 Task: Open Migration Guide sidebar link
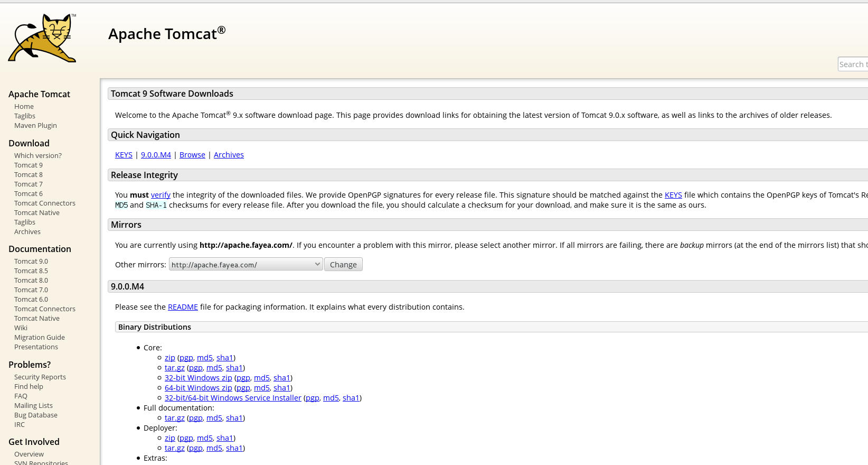click(x=40, y=337)
